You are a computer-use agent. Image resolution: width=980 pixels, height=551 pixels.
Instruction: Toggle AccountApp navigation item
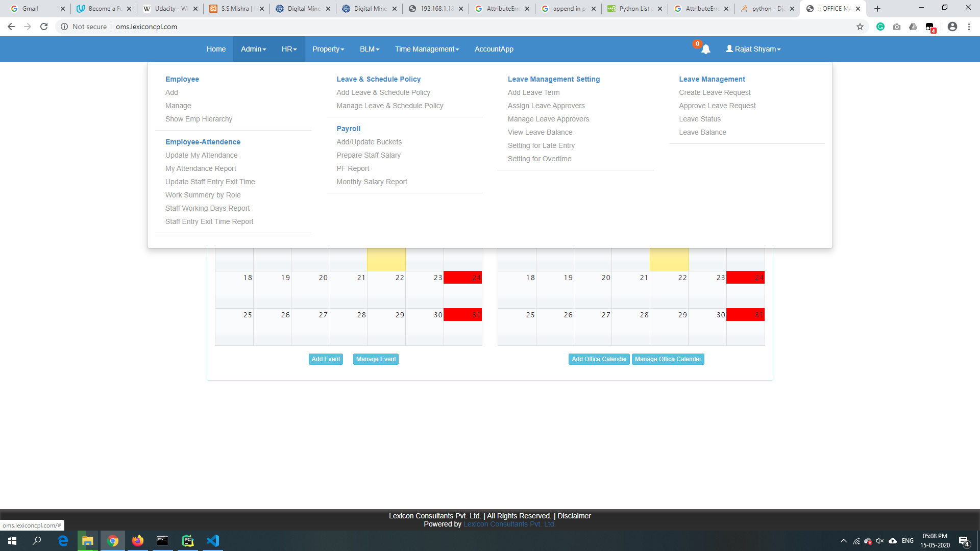494,49
